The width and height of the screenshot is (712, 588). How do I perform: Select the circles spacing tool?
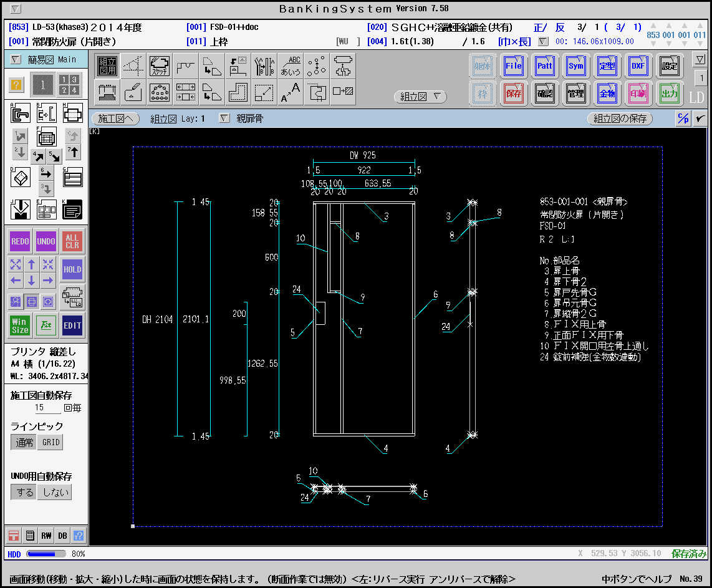pyautogui.click(x=317, y=66)
